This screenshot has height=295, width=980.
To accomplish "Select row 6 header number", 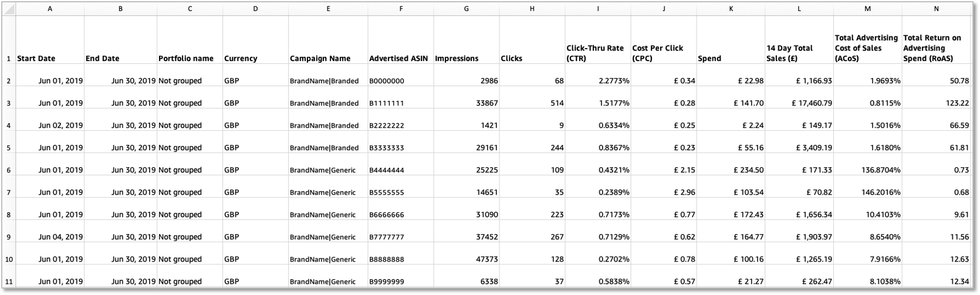I will point(8,170).
